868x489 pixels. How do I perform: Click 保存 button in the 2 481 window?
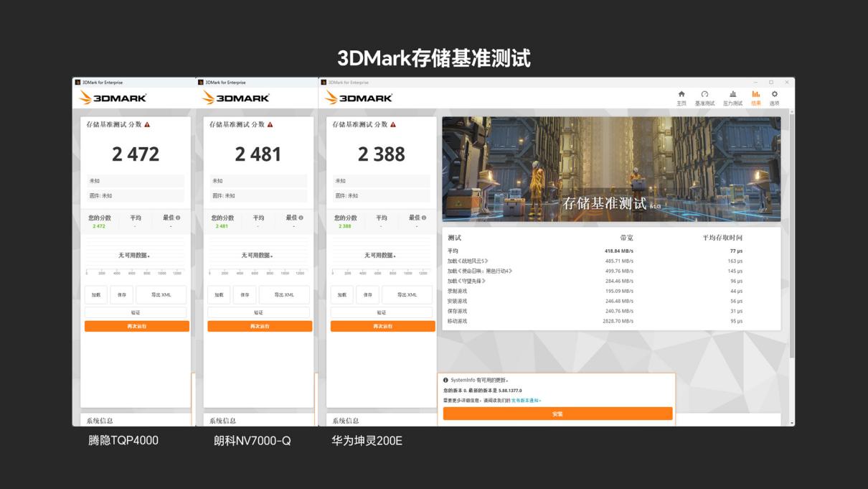[x=245, y=294]
